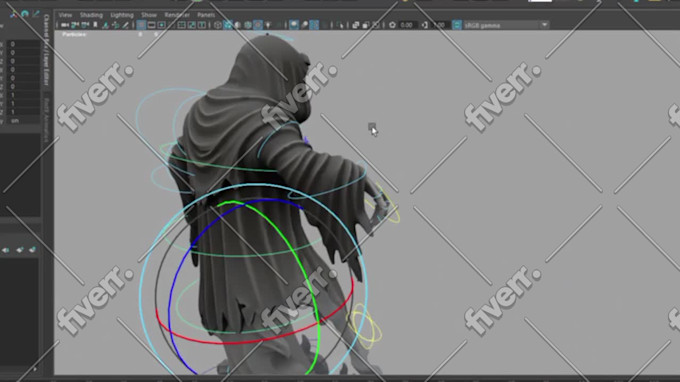
Task: Open the sRGB gamma dropdown
Action: [506, 25]
